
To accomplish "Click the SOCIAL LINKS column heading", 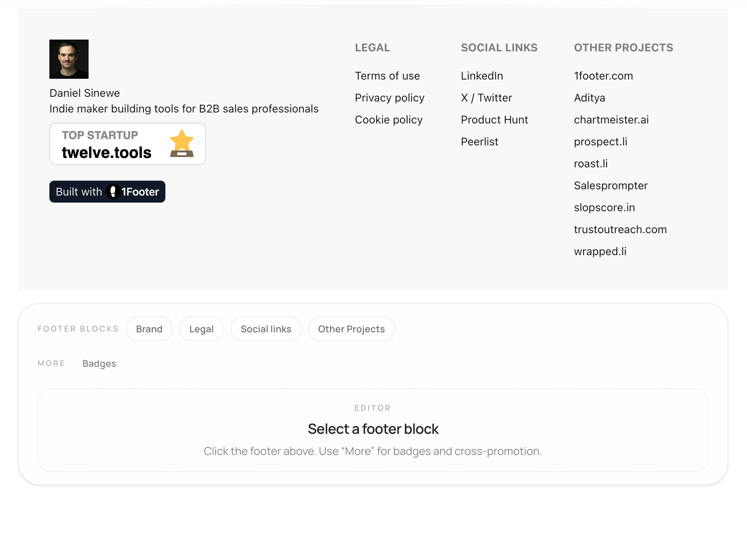I will click(x=499, y=48).
